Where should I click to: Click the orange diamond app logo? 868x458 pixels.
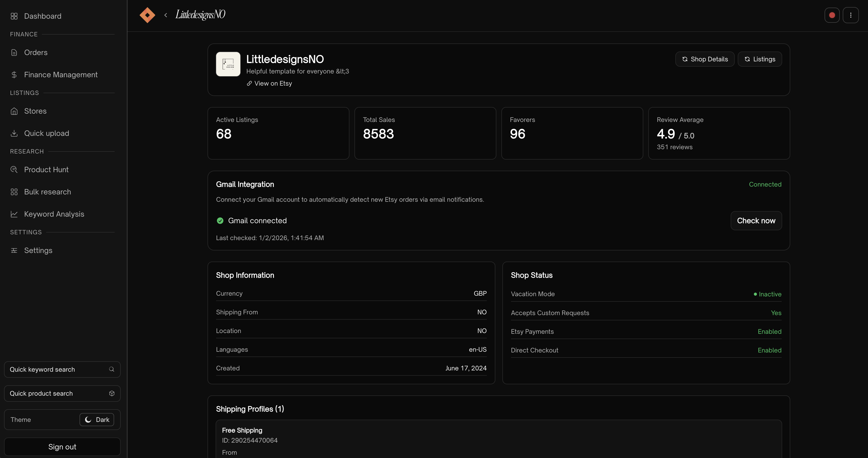147,15
